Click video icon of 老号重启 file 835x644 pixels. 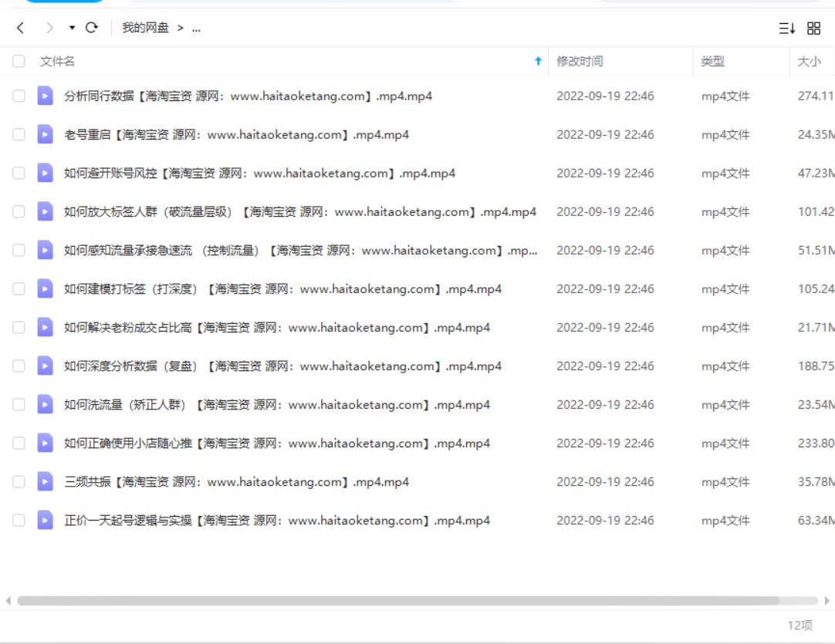pos(45,135)
